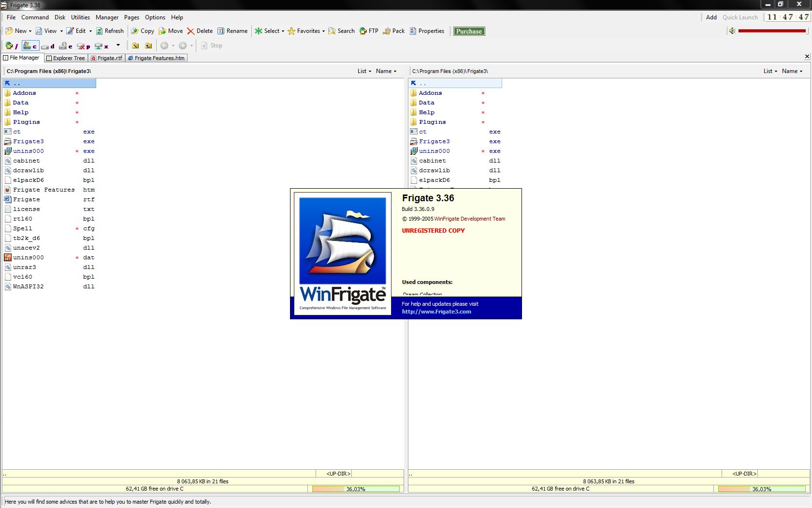Switch to the Explorer Tree tab

pyautogui.click(x=66, y=58)
